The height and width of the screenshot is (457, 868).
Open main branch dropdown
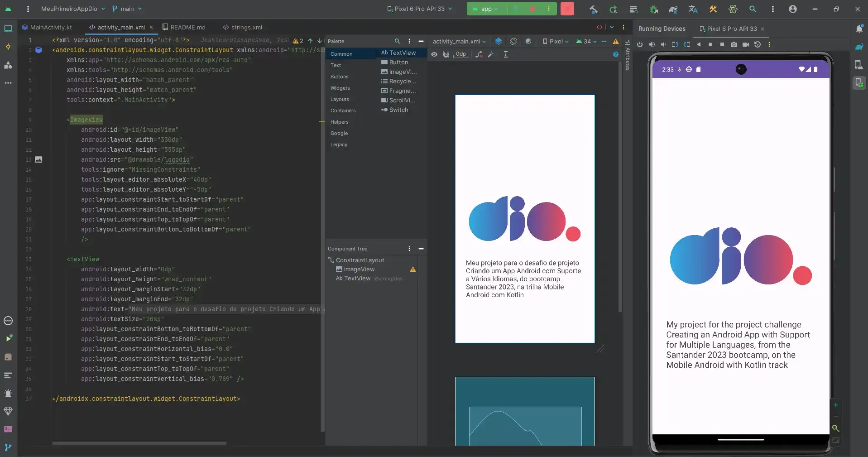click(127, 9)
